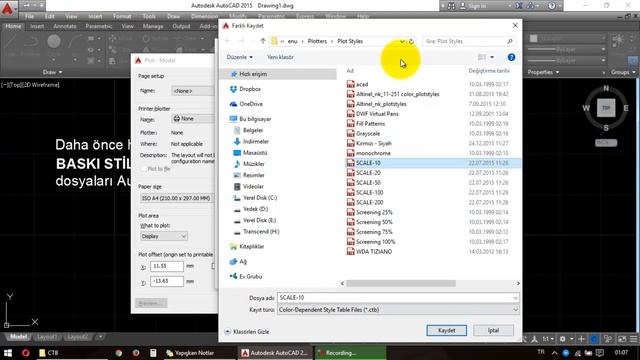The width and height of the screenshot is (640, 360).
Task: Open the Düzenle dropdown menu
Action: [240, 57]
